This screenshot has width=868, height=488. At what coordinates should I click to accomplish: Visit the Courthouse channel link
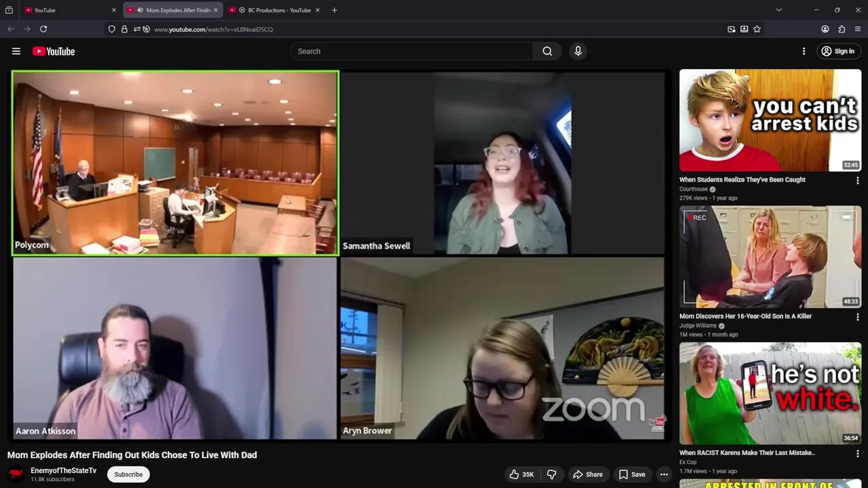693,189
